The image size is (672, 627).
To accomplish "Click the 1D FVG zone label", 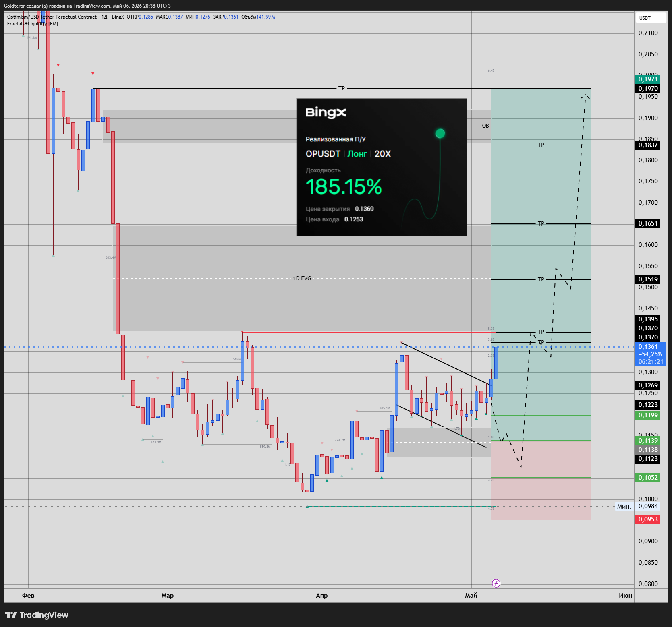I will [x=302, y=278].
